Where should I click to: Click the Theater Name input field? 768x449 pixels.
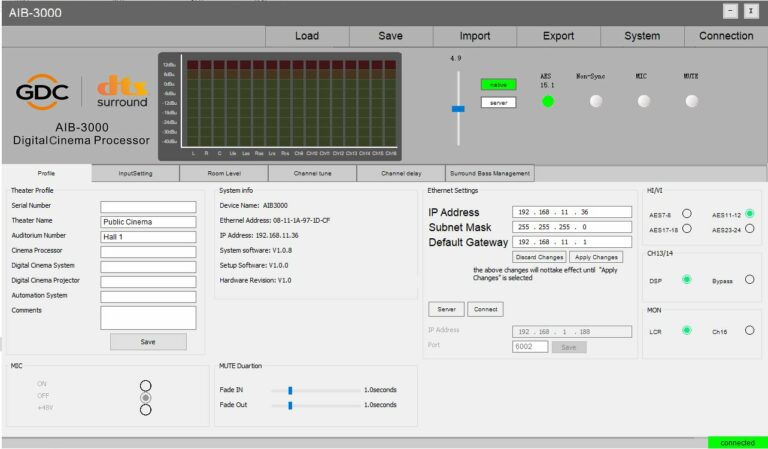[148, 222]
